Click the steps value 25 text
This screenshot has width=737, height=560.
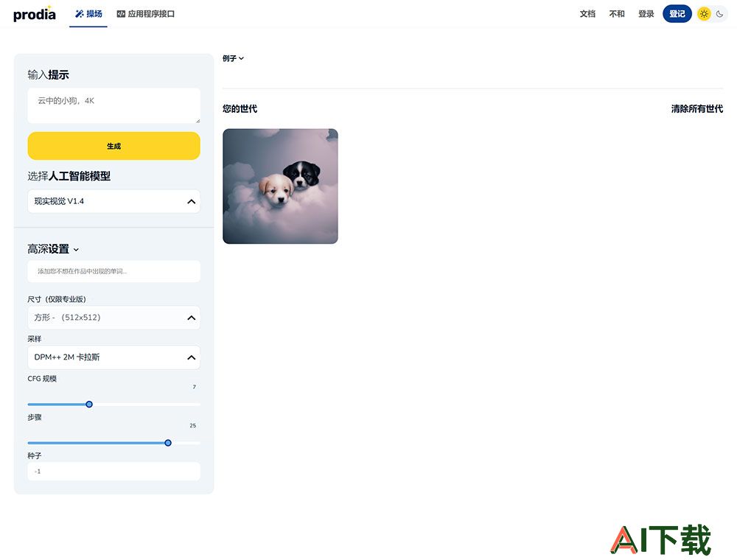[192, 426]
